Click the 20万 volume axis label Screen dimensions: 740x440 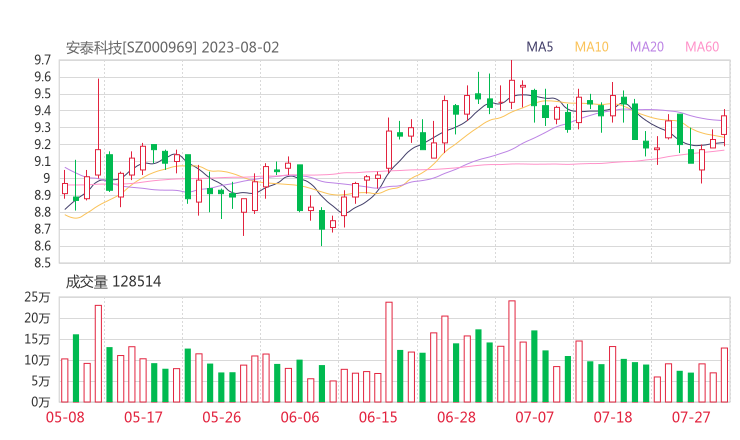point(37,318)
